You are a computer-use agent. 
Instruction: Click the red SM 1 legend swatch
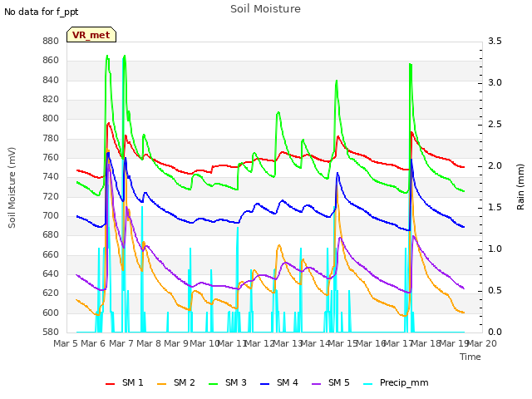(x=111, y=384)
